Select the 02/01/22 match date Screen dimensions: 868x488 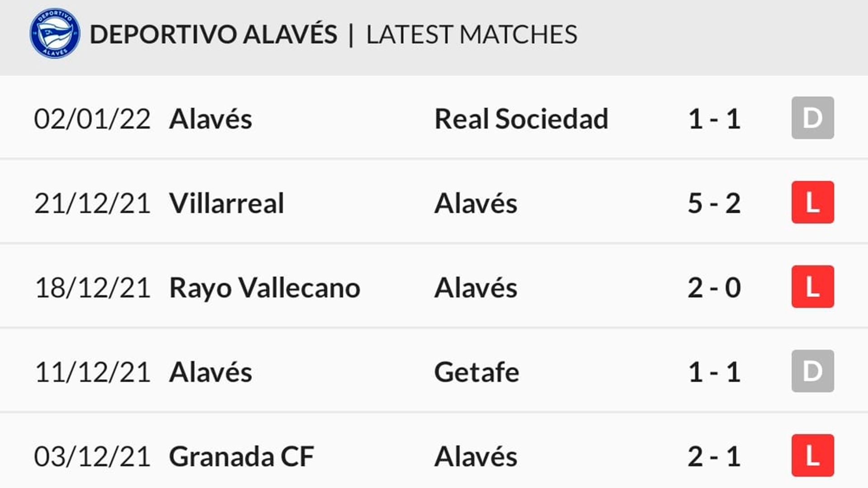(x=92, y=119)
